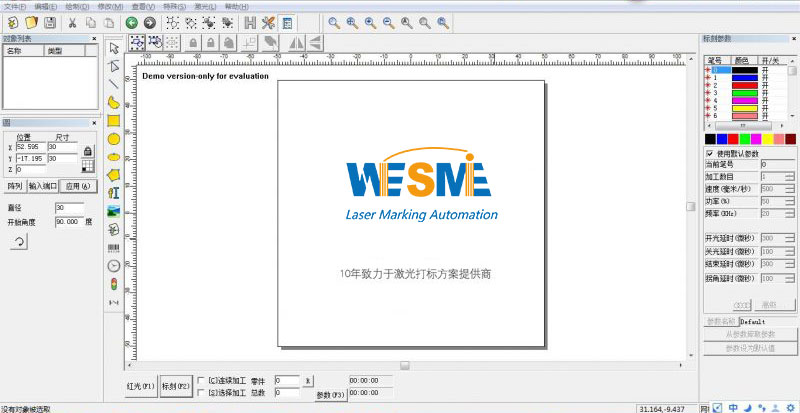Toggle 使用默认参数 checkbox
The image size is (800, 413).
click(x=710, y=153)
